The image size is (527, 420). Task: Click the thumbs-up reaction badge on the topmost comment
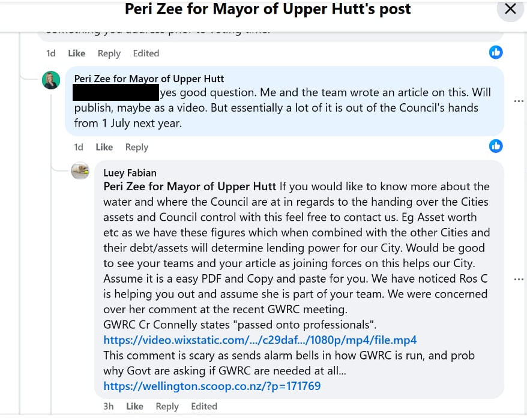click(496, 52)
